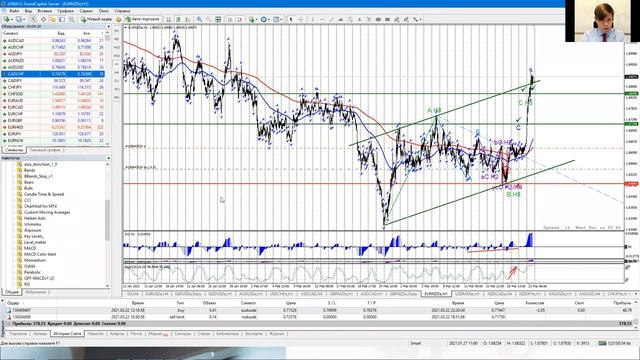Switch chart to line chart style
The height and width of the screenshot is (360, 640).
click(187, 19)
